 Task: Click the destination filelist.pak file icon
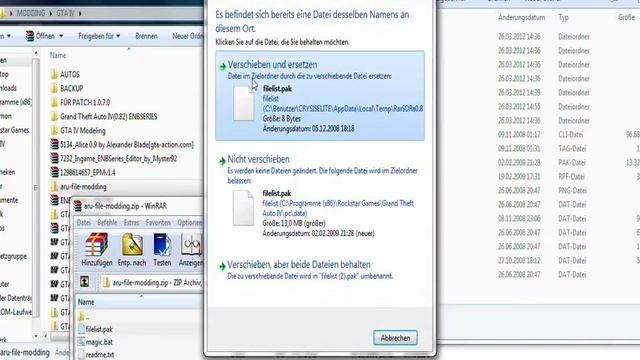(x=243, y=208)
